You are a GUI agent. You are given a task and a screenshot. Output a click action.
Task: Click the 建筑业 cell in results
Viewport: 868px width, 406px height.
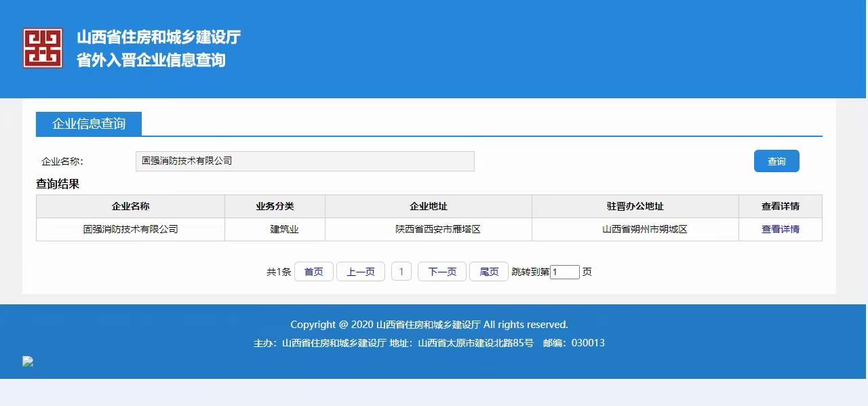[x=284, y=229]
